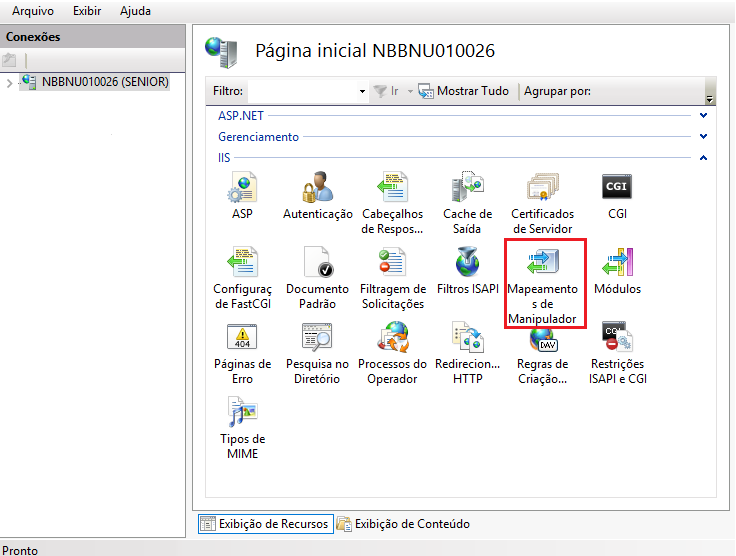Open Tipos de MIME feature

point(243,428)
